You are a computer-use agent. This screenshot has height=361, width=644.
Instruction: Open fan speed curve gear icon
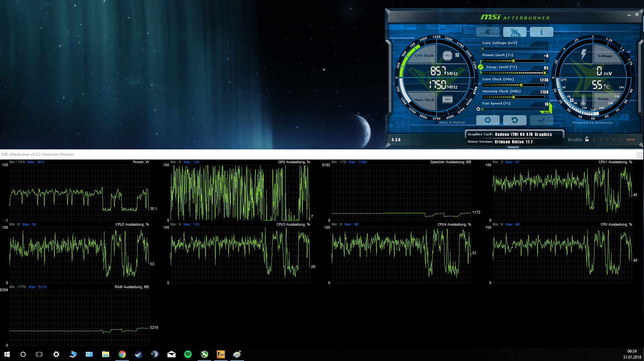pyautogui.click(x=478, y=109)
